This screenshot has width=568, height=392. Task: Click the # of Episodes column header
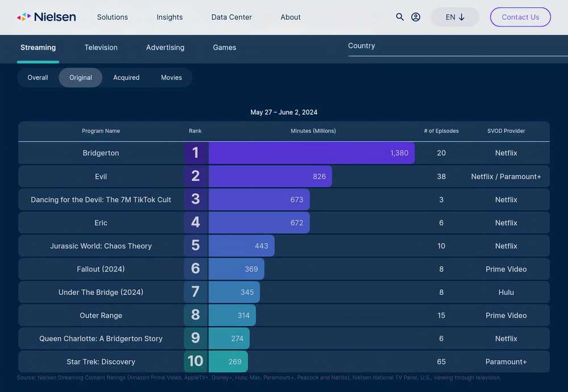click(441, 131)
